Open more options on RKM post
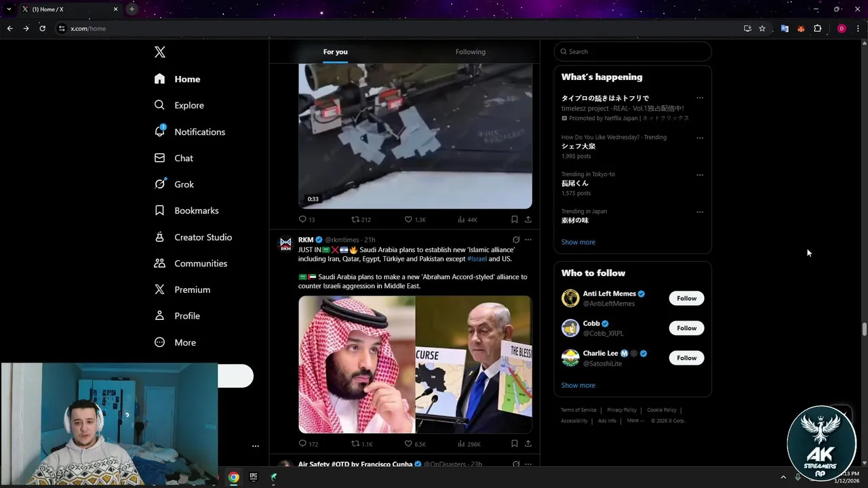868x488 pixels. pyautogui.click(x=528, y=240)
